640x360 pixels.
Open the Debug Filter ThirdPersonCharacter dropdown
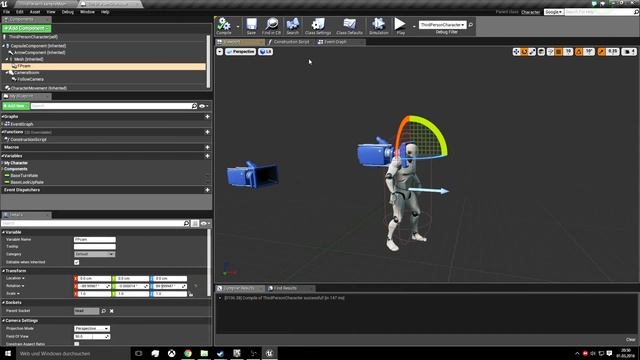[x=443, y=25]
